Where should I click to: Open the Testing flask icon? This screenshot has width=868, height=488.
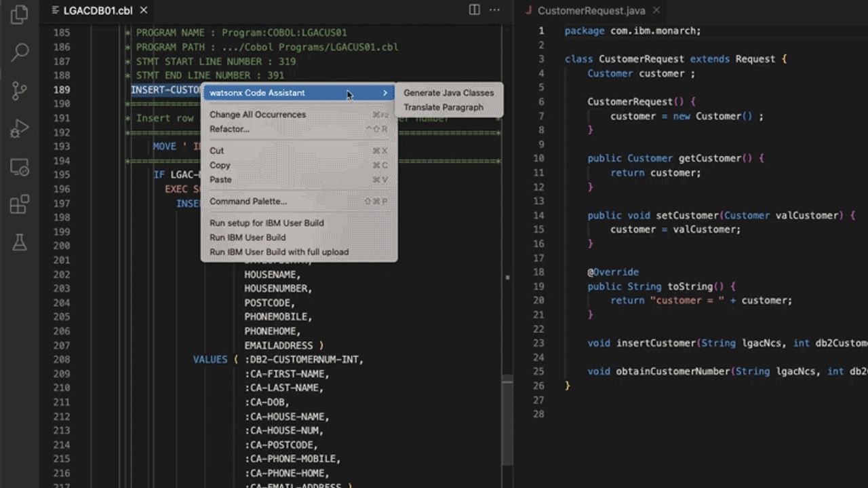click(x=20, y=242)
